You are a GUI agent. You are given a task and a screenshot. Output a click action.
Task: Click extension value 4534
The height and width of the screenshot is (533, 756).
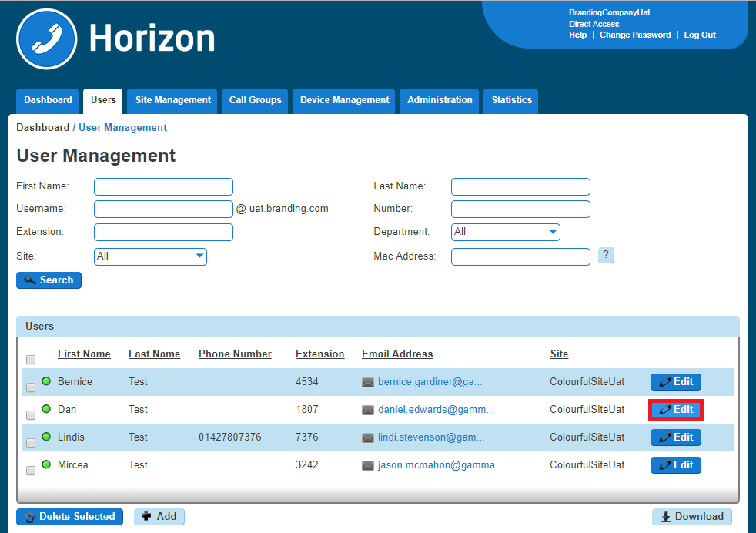tap(307, 381)
